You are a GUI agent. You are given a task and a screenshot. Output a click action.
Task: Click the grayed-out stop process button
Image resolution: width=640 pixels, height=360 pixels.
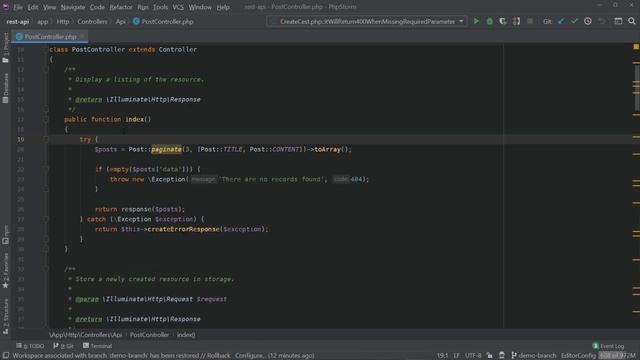(x=530, y=21)
